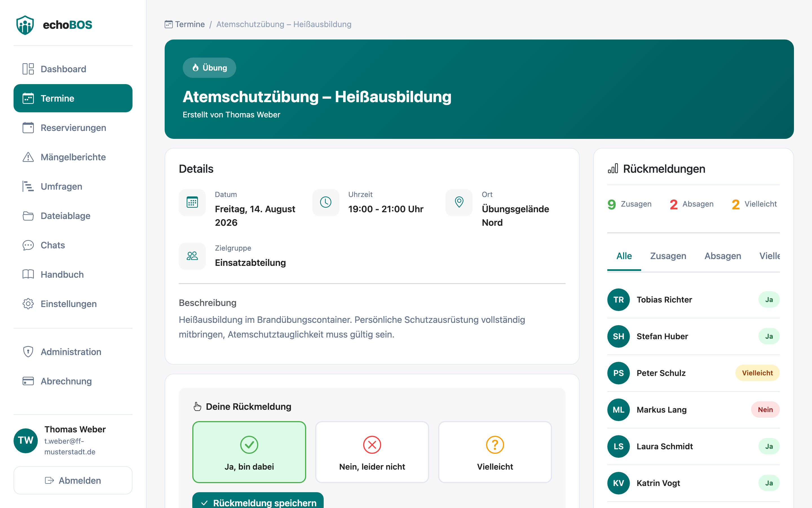Click the '2 Absagen' counter
Viewport: 812px width, 508px height.
[x=692, y=204]
